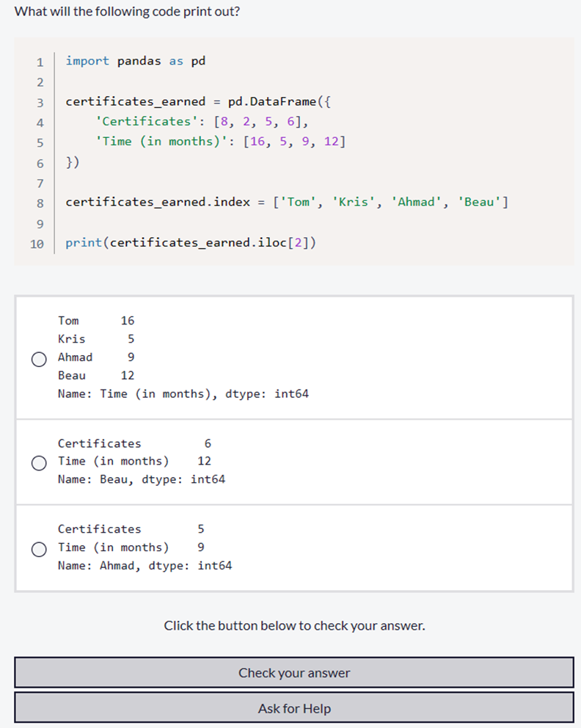The width and height of the screenshot is (581, 728).
Task: Click the 'Tom' string in the index list
Action: [299, 202]
